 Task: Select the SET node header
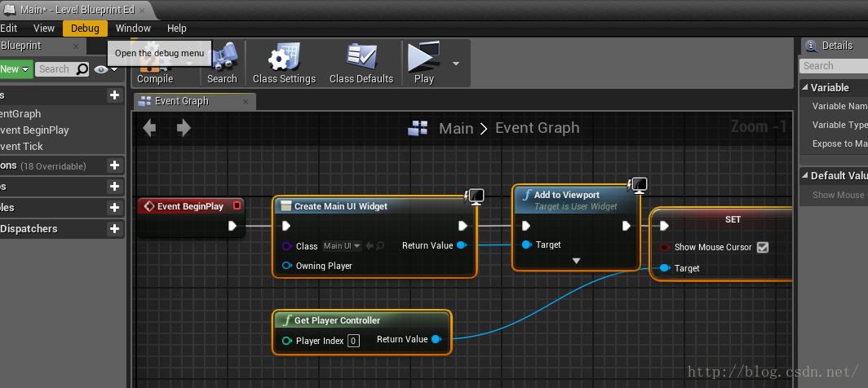point(733,219)
